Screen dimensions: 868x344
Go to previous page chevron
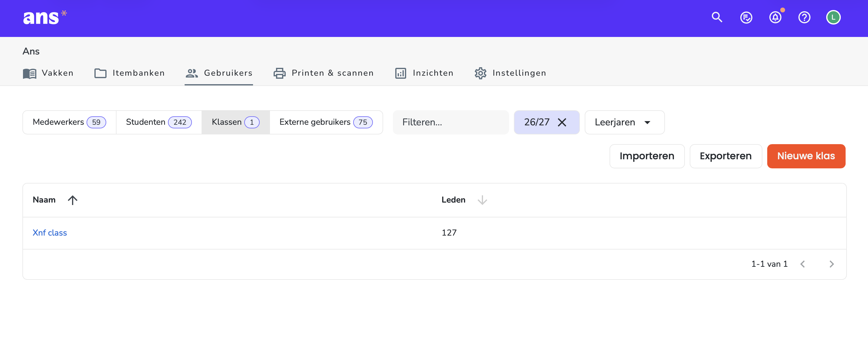click(803, 264)
